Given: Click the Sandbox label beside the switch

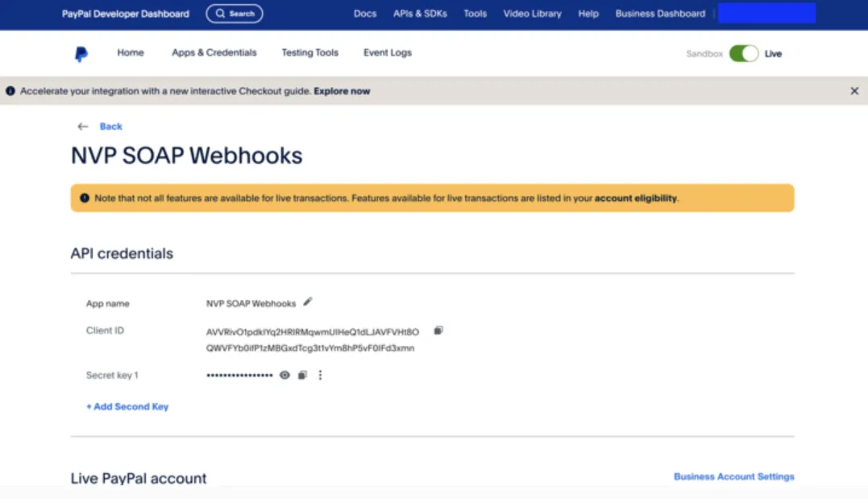Looking at the screenshot, I should [704, 54].
